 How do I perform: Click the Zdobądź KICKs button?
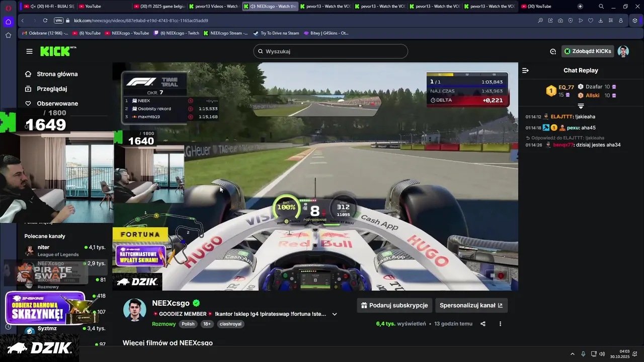pyautogui.click(x=588, y=51)
